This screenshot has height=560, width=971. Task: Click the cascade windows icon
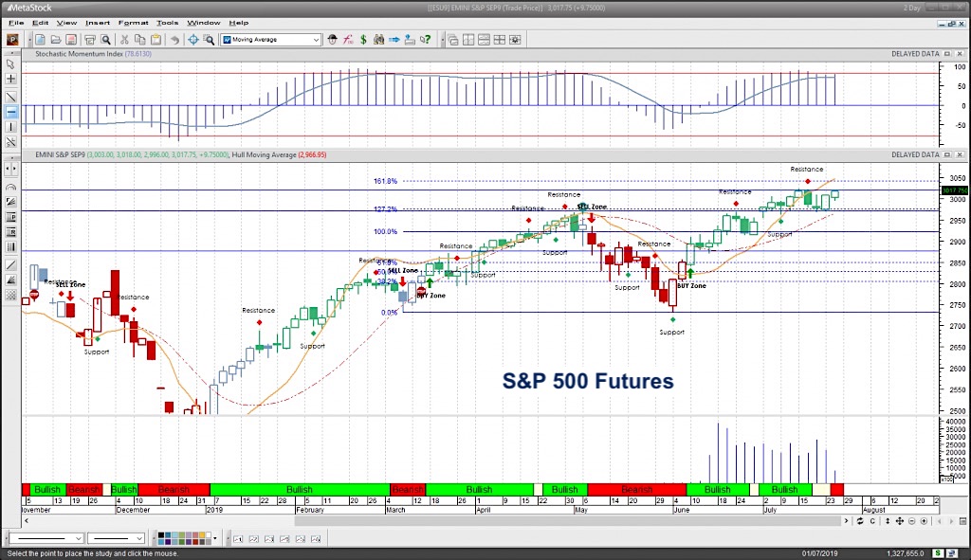tap(453, 40)
